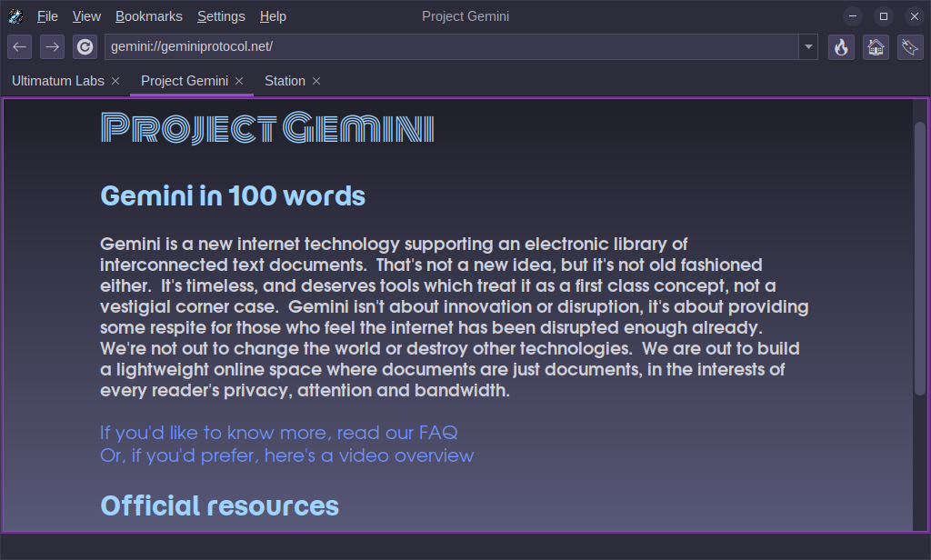
Task: Open the Settings menu
Action: point(221,16)
